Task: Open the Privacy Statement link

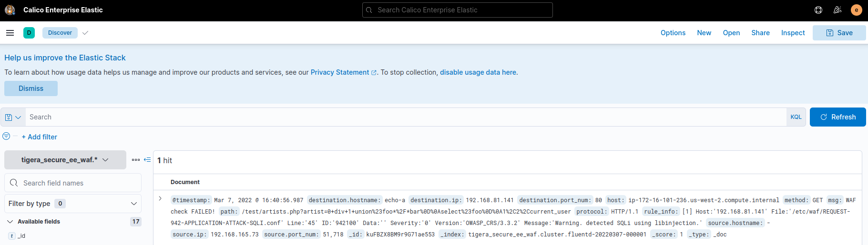Action: 340,72
